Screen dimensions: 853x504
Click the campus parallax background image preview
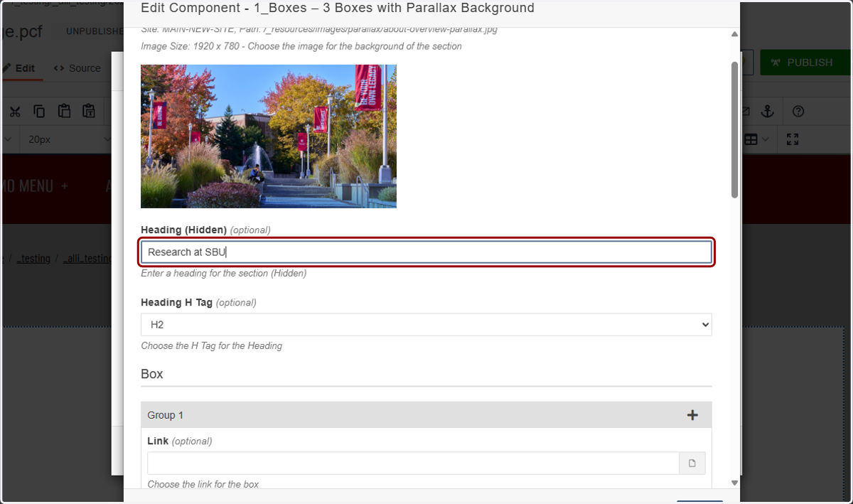269,136
